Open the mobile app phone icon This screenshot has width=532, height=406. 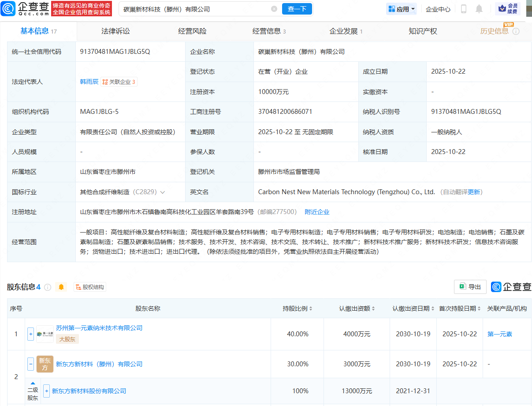(x=464, y=9)
